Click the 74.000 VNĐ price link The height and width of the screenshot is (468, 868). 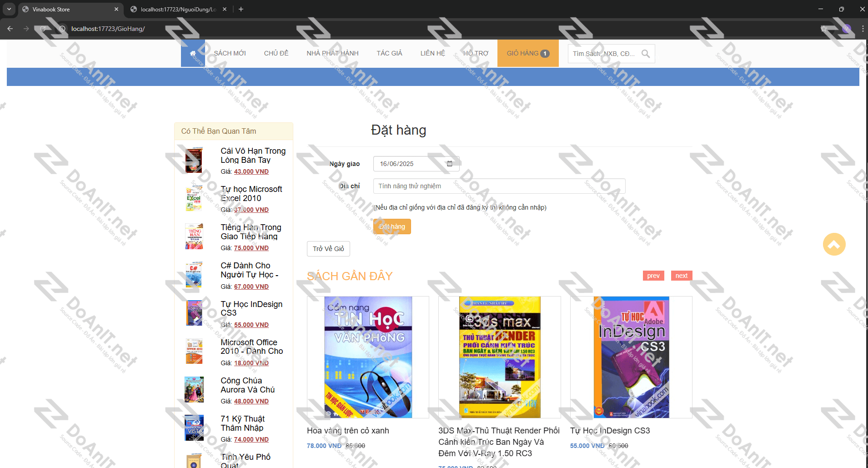pos(251,439)
